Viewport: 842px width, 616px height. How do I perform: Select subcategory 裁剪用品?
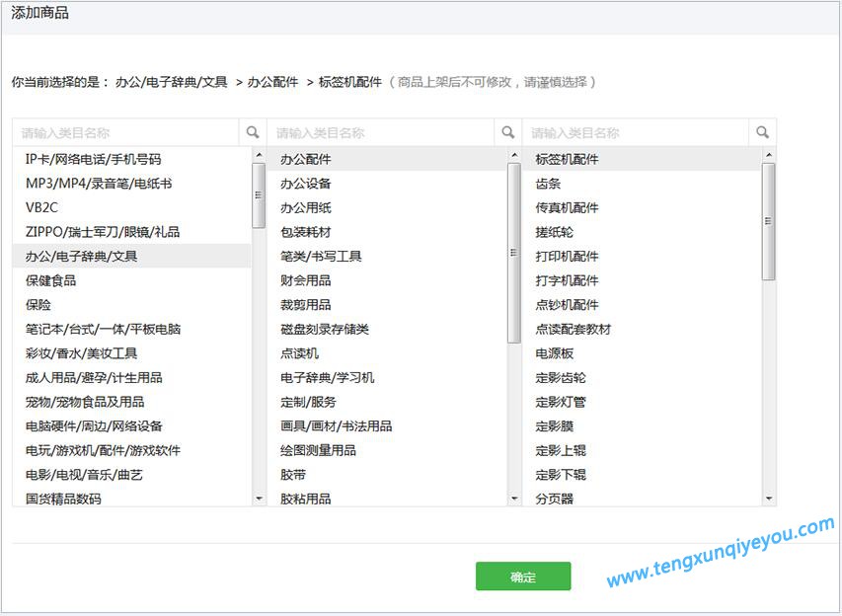click(387, 304)
